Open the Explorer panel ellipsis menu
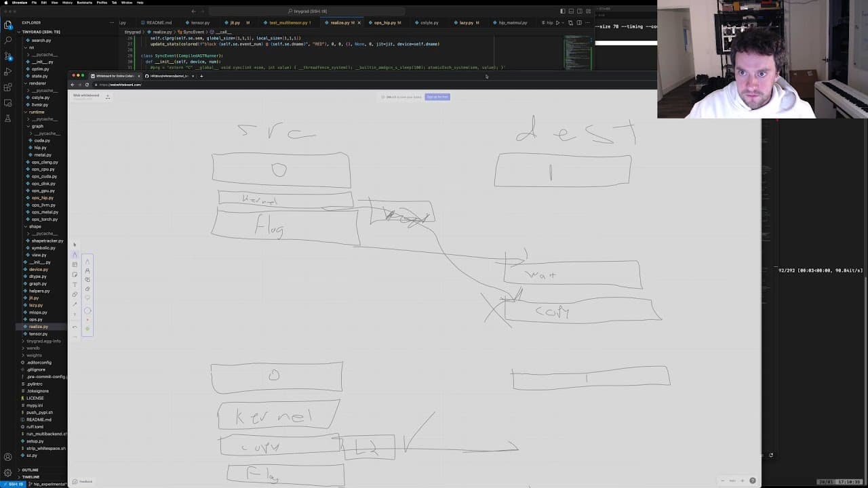Viewport: 868px width, 488px height. 112,22
